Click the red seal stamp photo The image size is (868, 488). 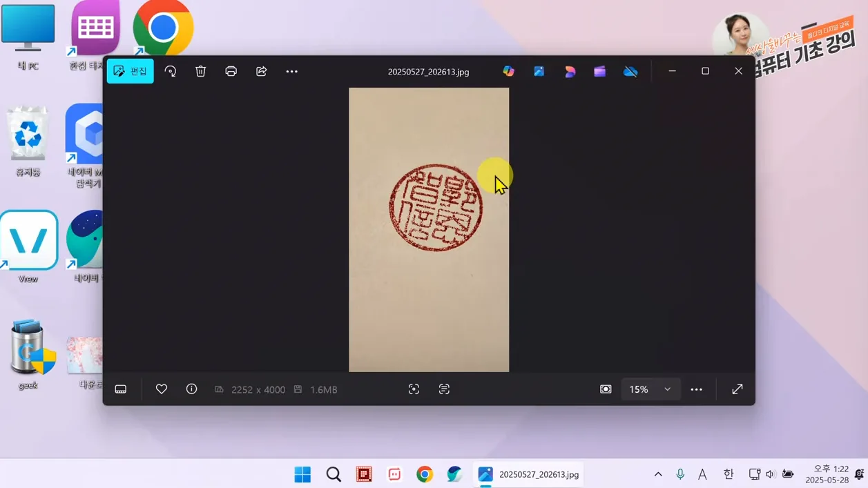click(x=429, y=230)
